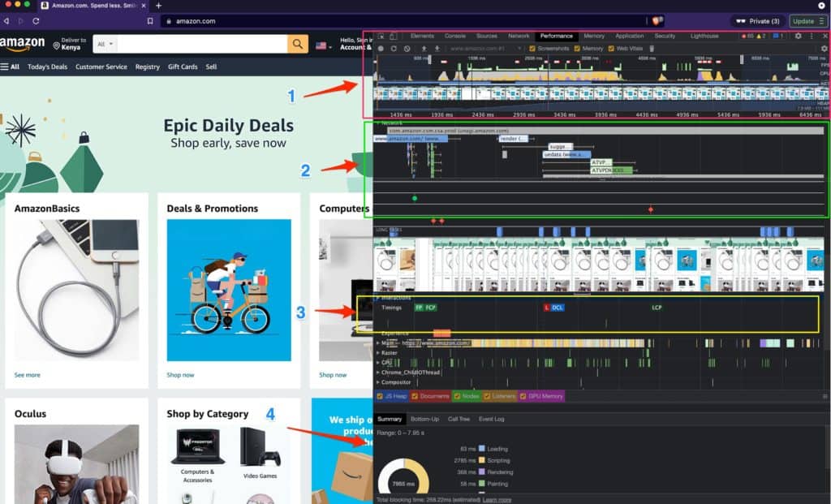Open the recording selector dropdown
This screenshot has width=831, height=504.
click(486, 48)
